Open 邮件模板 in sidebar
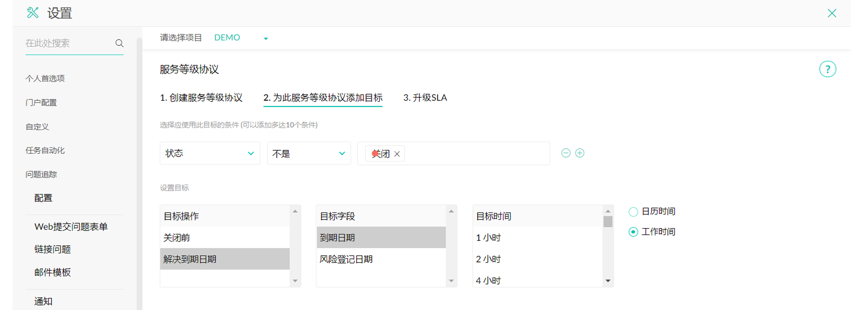 pyautogui.click(x=53, y=272)
